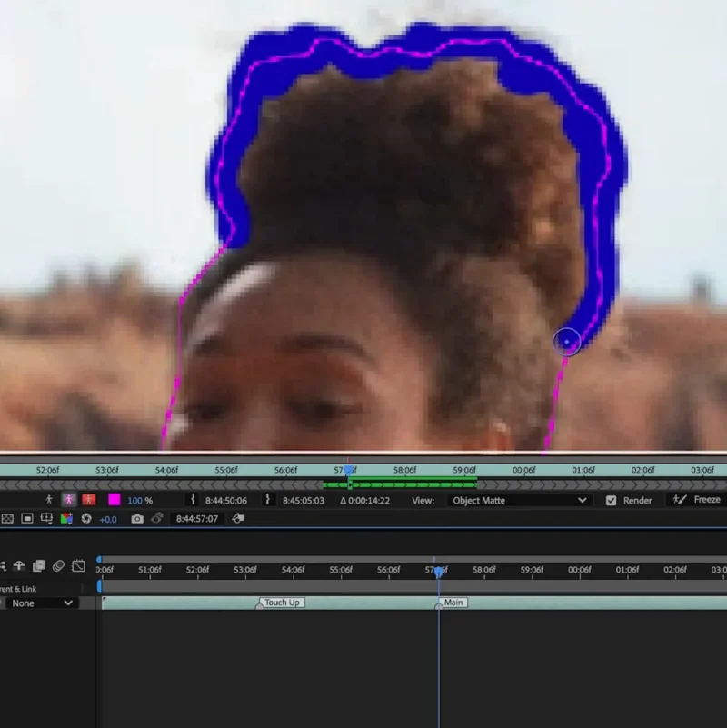Select the Main timeline marker
Screen dimensions: 727x728
[x=453, y=603]
